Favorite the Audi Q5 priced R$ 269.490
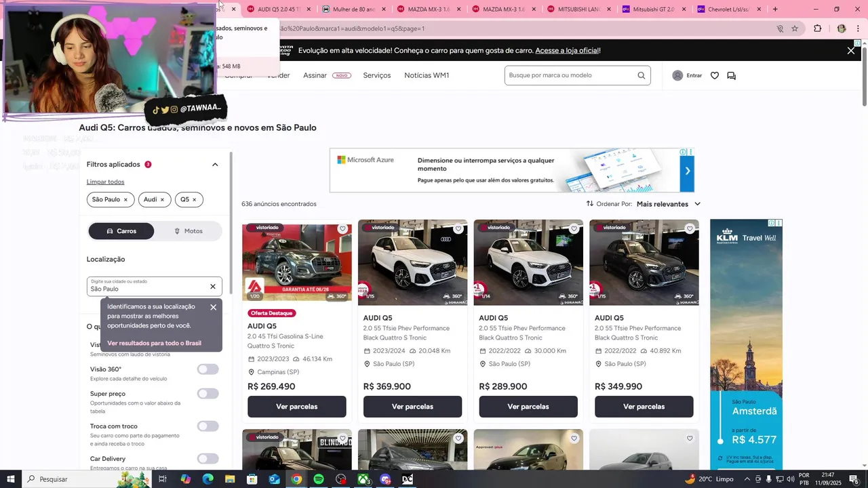The width and height of the screenshot is (868, 488). point(342,229)
